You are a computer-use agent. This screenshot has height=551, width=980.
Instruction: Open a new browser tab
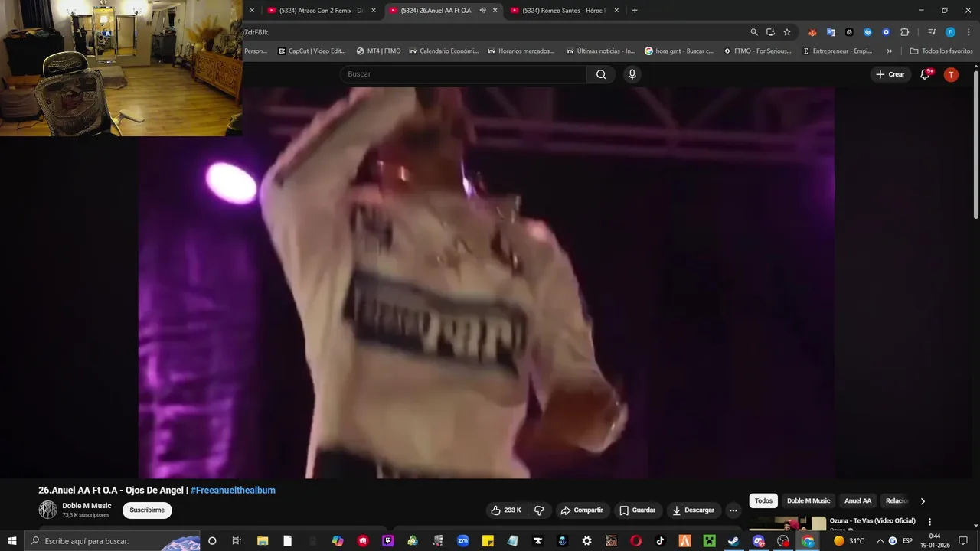pos(635,11)
